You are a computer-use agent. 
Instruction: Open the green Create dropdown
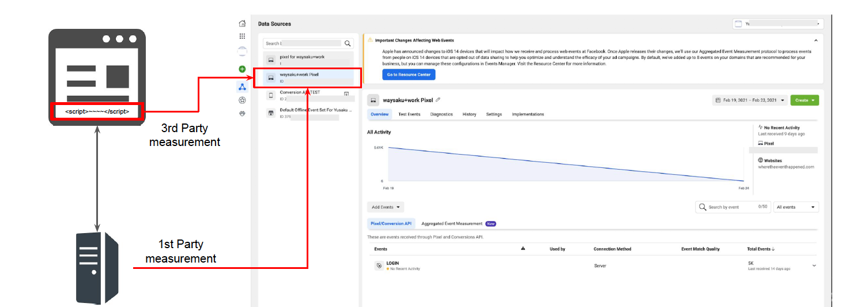tap(804, 100)
